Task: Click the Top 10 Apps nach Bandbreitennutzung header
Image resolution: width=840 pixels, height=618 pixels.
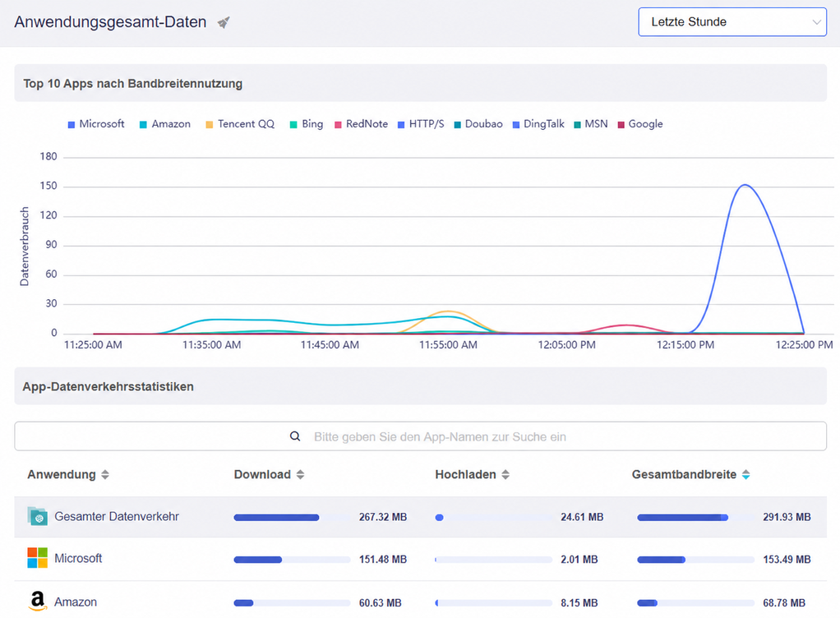Action: click(421, 84)
